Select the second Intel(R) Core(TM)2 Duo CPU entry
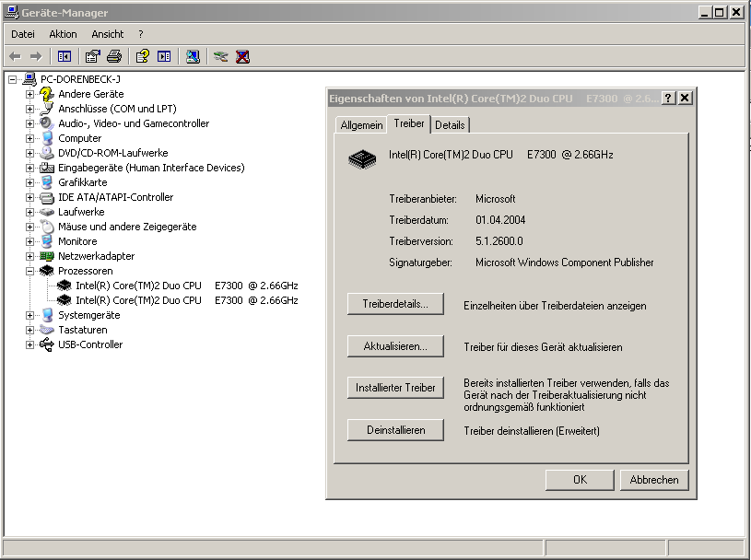 click(x=187, y=300)
